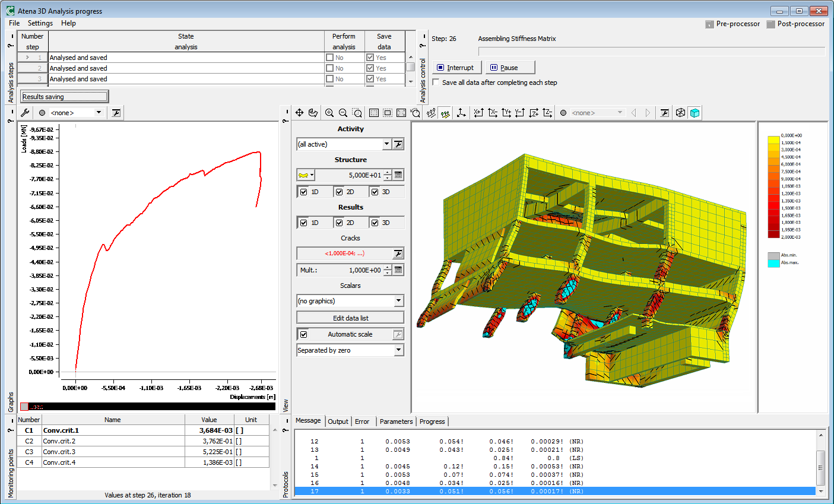Image resolution: width=834 pixels, height=504 pixels.
Task: Switch to the wireframe cube view
Action: tap(680, 113)
